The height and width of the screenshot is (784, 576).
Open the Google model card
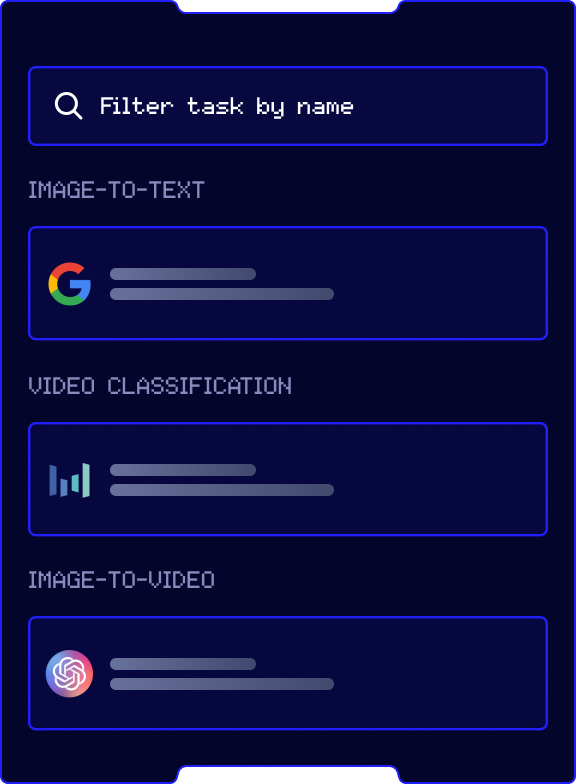tap(288, 283)
